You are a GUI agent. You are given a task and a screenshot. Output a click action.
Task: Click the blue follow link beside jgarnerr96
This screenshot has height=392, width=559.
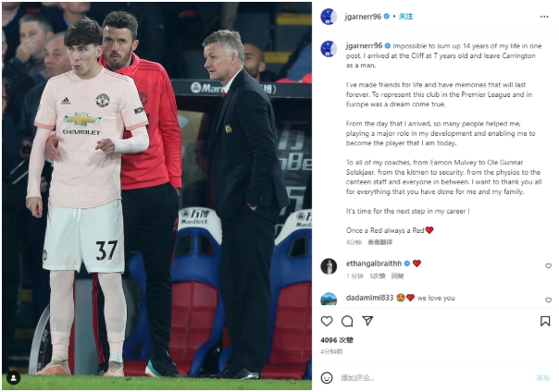(405, 17)
